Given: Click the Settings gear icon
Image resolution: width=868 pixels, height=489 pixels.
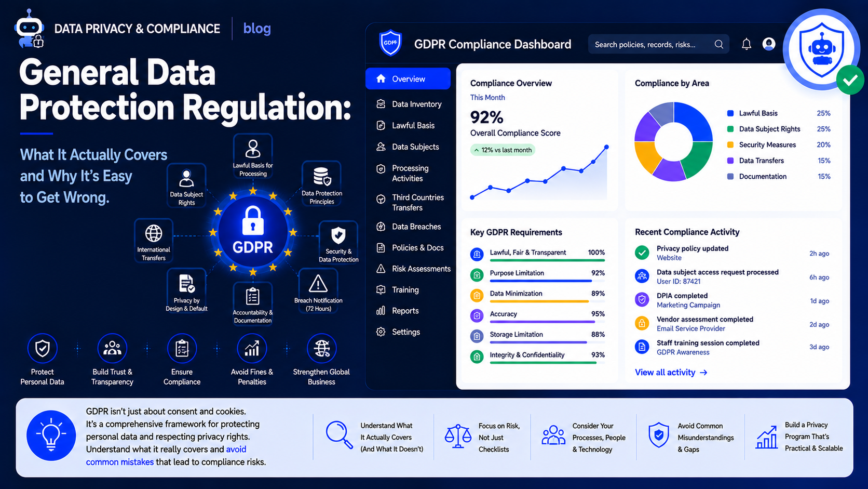Looking at the screenshot, I should (381, 332).
